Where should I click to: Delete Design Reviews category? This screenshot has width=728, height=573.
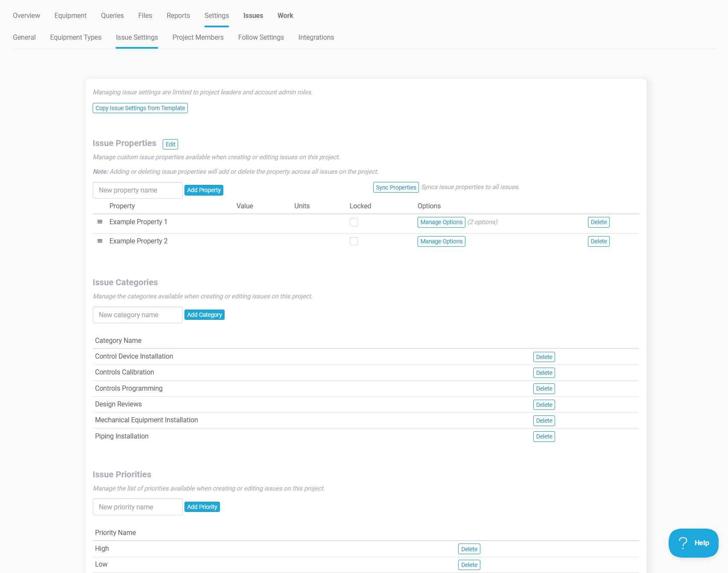tap(544, 405)
